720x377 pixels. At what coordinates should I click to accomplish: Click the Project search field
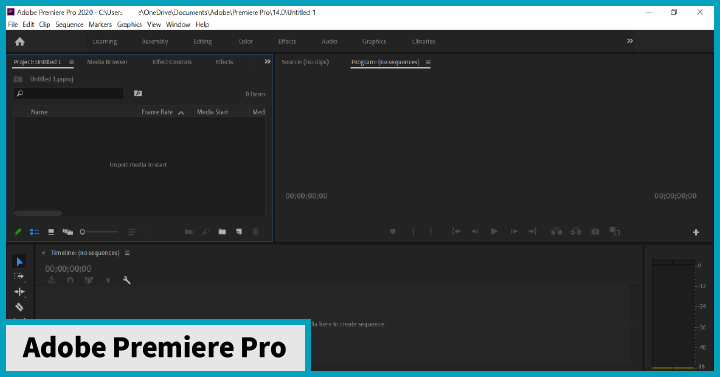coord(68,93)
